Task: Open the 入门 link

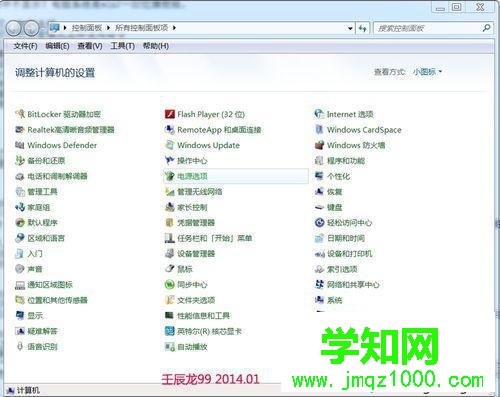Action: (35, 253)
